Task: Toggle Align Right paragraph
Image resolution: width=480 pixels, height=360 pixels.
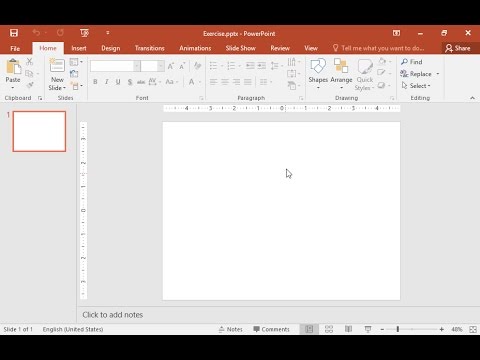Action: pyautogui.click(x=236, y=82)
